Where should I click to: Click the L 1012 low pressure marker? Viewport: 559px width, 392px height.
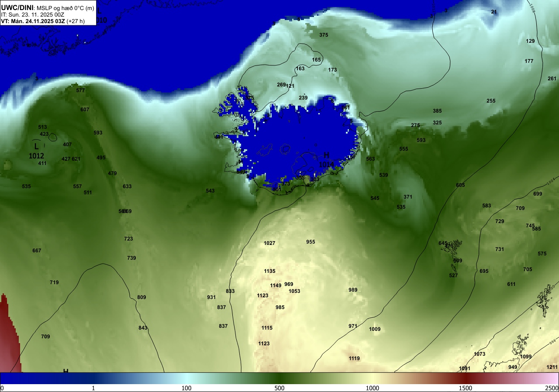click(36, 150)
